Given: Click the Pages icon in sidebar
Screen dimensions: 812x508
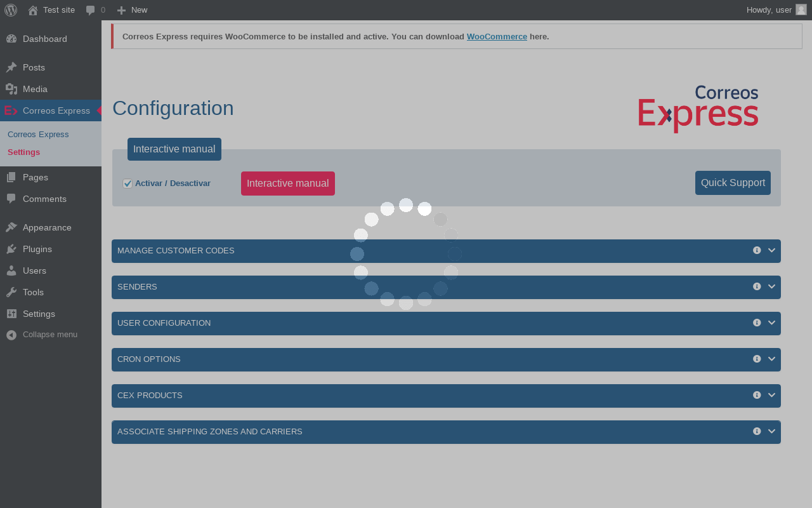Looking at the screenshot, I should (x=11, y=177).
